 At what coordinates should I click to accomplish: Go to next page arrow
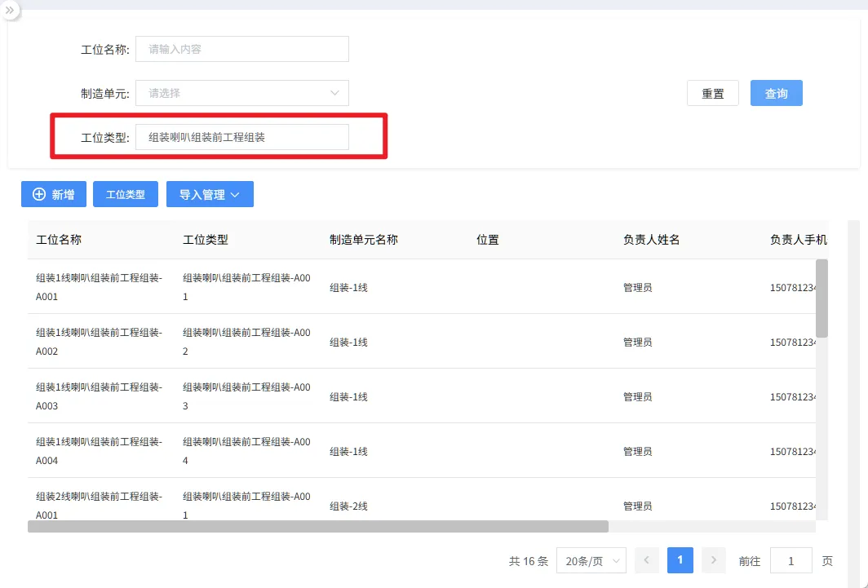pos(714,560)
